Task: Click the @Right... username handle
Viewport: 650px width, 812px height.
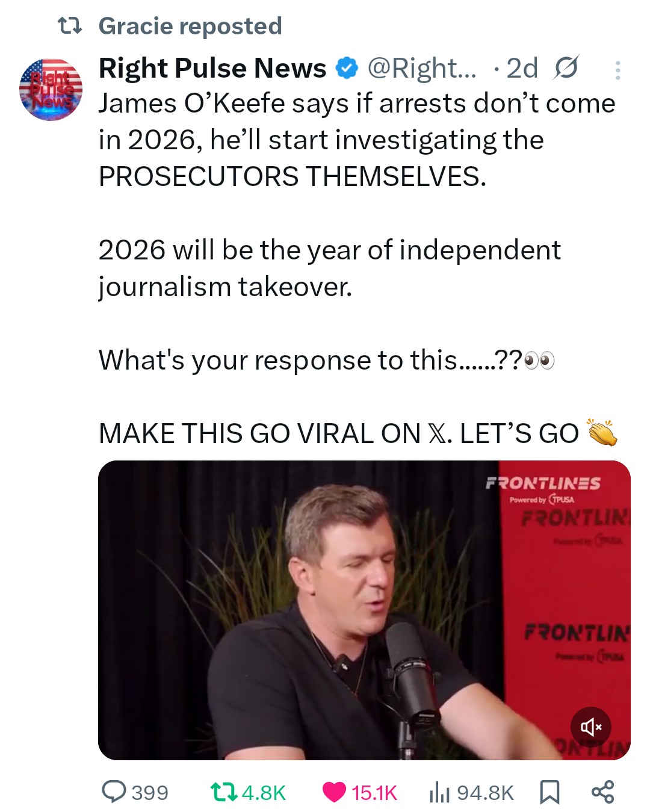Action: (x=421, y=68)
